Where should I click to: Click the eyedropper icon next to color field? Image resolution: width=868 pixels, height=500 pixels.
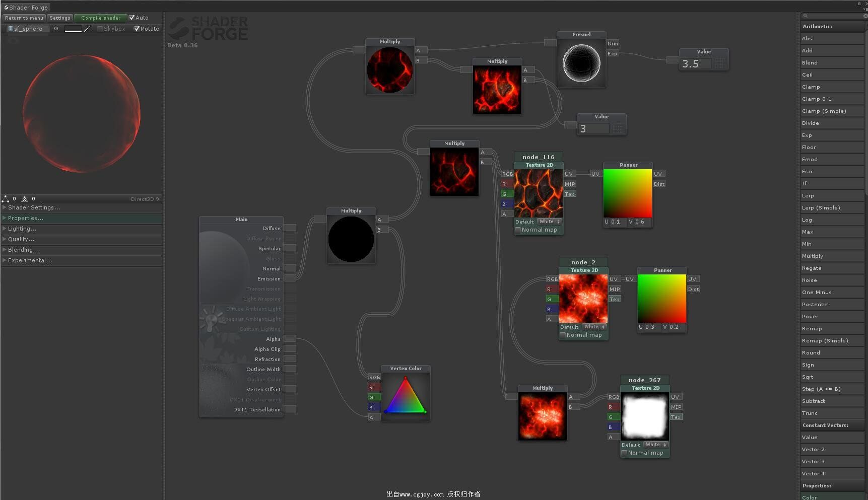87,29
